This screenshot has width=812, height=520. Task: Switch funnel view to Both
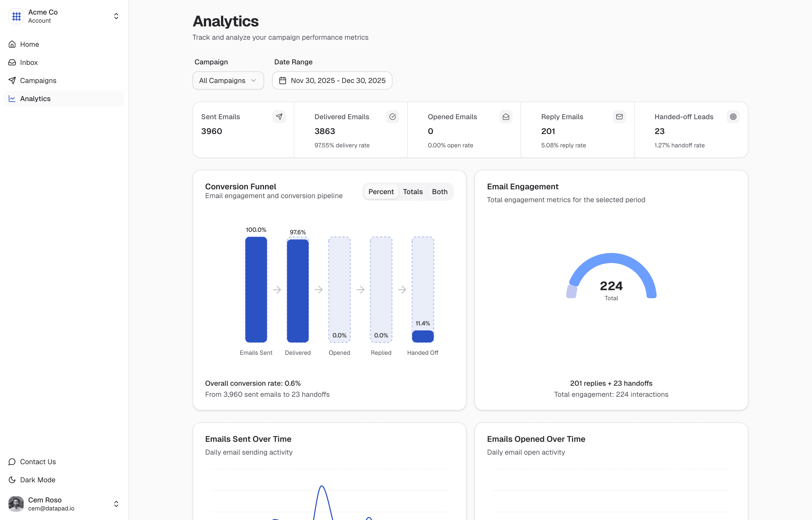[x=439, y=192]
